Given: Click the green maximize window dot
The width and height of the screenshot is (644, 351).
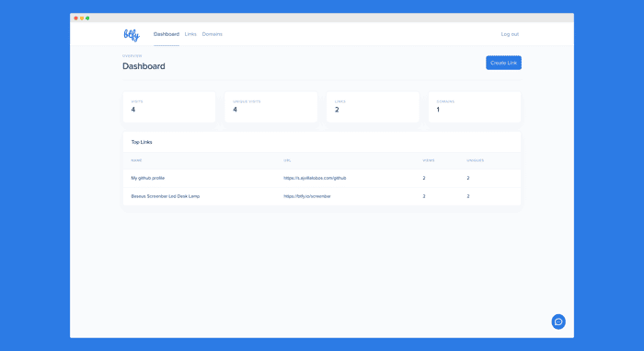Looking at the screenshot, I should [87, 18].
